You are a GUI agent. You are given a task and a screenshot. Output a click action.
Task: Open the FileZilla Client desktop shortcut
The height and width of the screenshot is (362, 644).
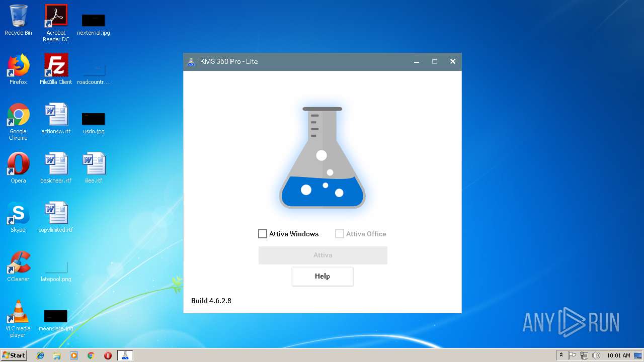[56, 69]
